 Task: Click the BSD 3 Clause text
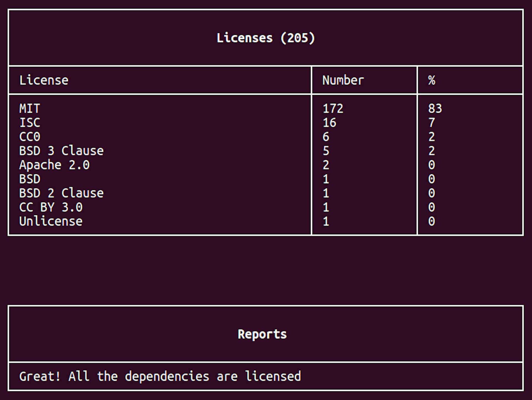point(61,151)
